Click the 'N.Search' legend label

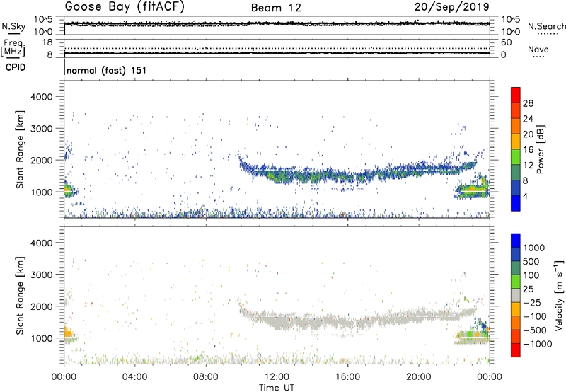tap(546, 26)
